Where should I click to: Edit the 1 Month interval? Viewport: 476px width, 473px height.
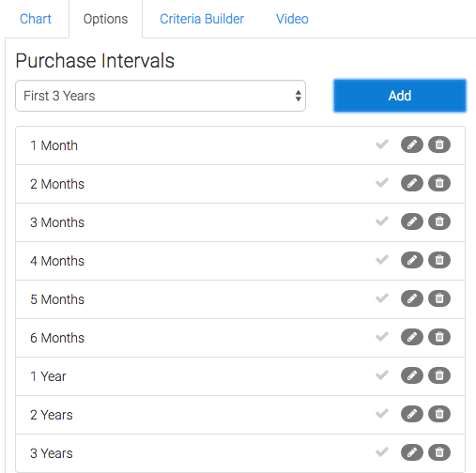(412, 145)
